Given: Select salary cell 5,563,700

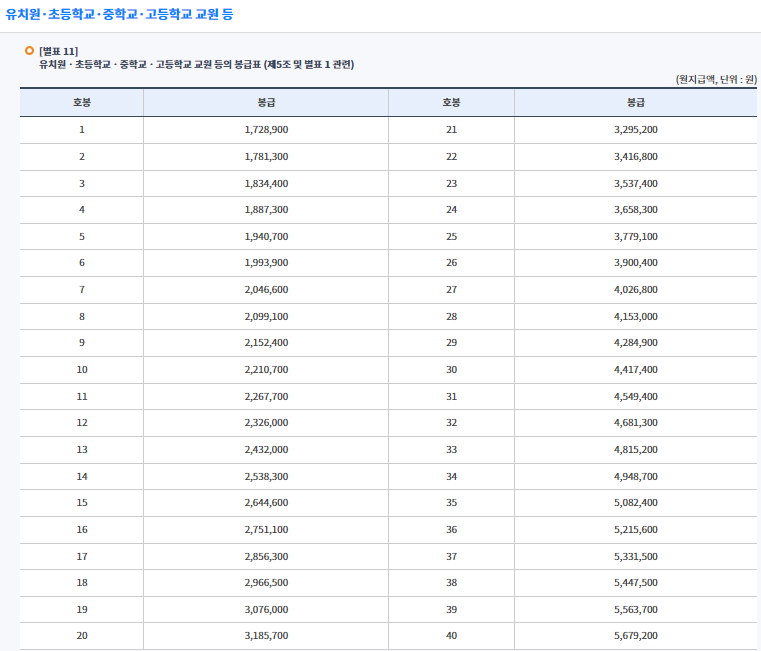Looking at the screenshot, I should tap(635, 610).
